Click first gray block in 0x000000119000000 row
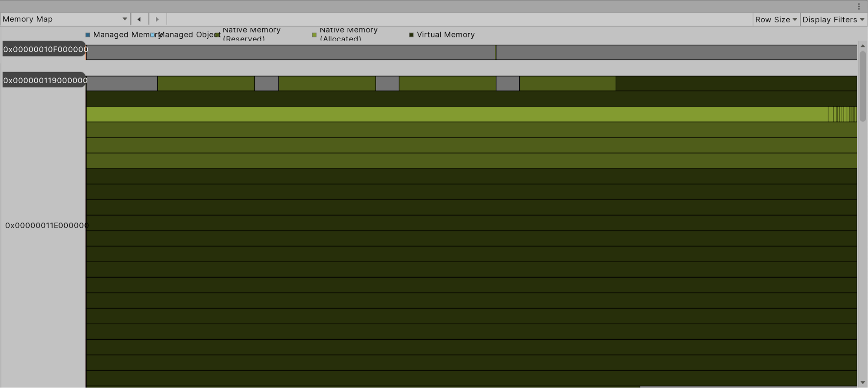This screenshot has height=388, width=868. point(122,83)
